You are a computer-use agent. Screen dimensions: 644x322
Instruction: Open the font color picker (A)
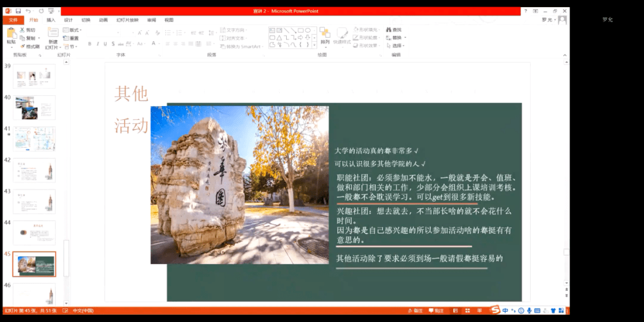click(153, 44)
